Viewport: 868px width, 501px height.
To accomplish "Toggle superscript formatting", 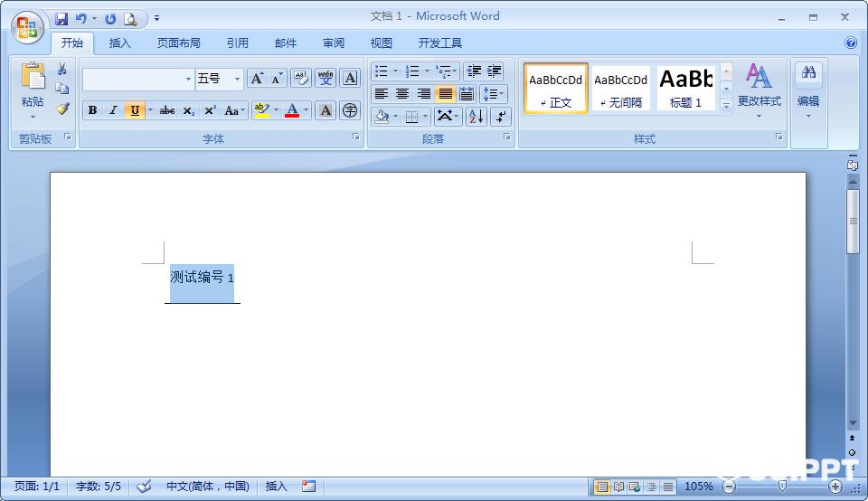I will tap(209, 110).
